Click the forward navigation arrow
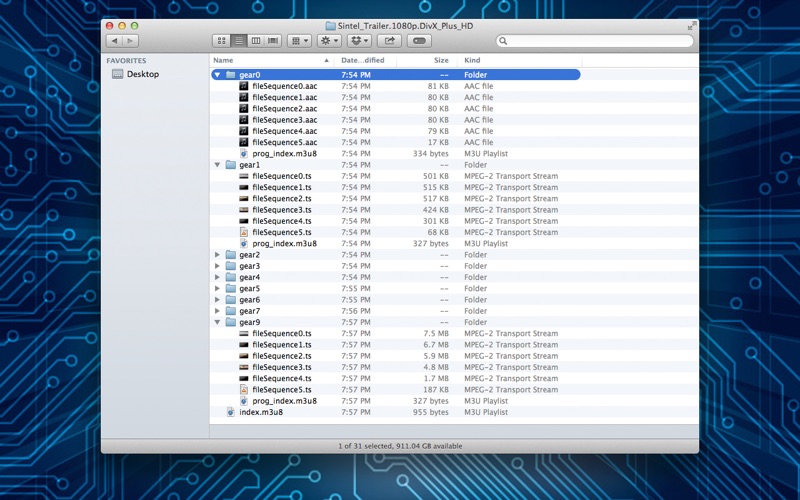 pyautogui.click(x=131, y=41)
